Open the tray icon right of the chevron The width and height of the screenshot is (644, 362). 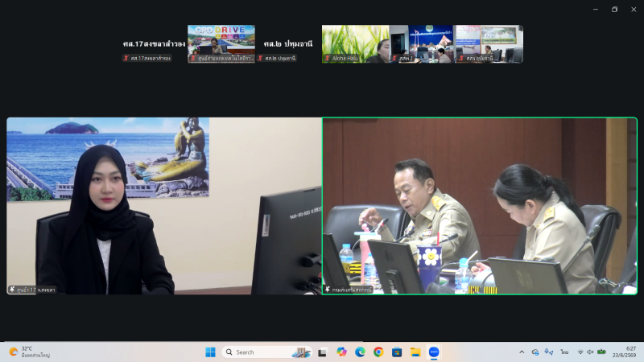535,352
